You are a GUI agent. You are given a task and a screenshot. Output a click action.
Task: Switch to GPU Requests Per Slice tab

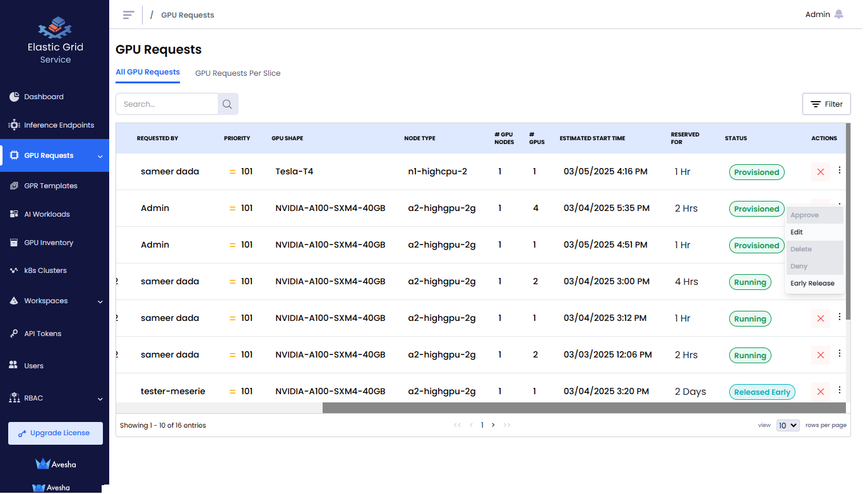pos(237,73)
